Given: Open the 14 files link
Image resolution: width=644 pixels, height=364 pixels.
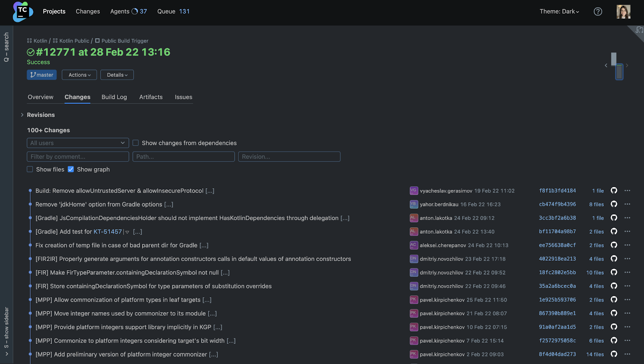Looking at the screenshot, I should 595,354.
